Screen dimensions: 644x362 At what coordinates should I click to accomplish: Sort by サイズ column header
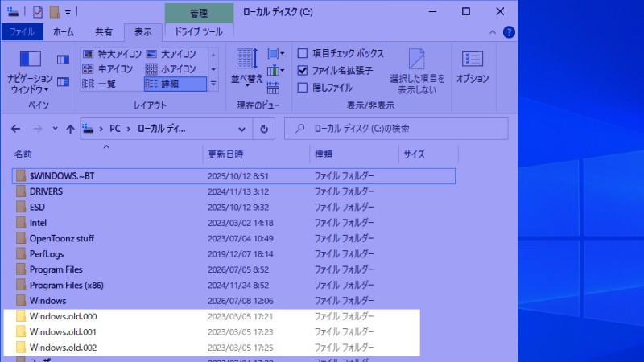coord(414,154)
